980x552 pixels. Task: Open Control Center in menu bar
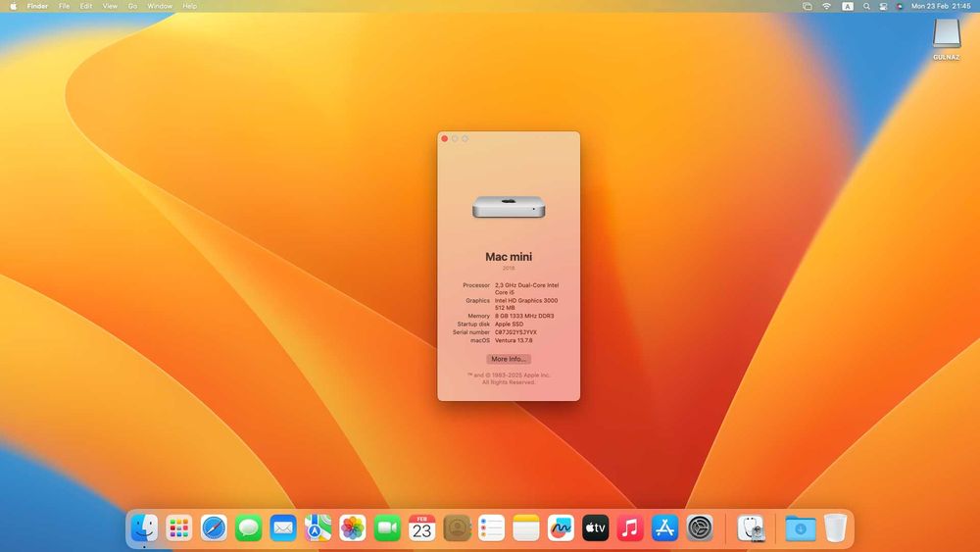tap(883, 6)
